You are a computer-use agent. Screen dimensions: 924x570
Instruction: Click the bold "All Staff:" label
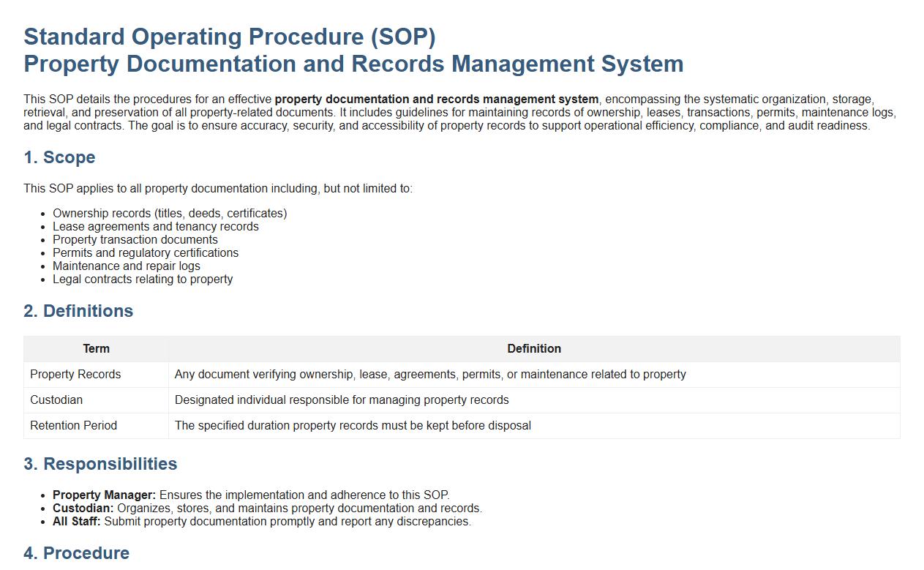(76, 522)
